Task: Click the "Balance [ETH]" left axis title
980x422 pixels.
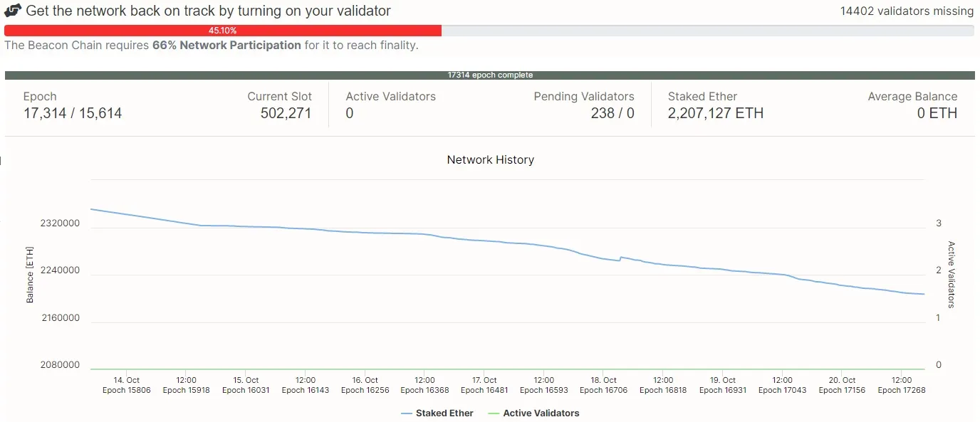Action: pos(30,275)
